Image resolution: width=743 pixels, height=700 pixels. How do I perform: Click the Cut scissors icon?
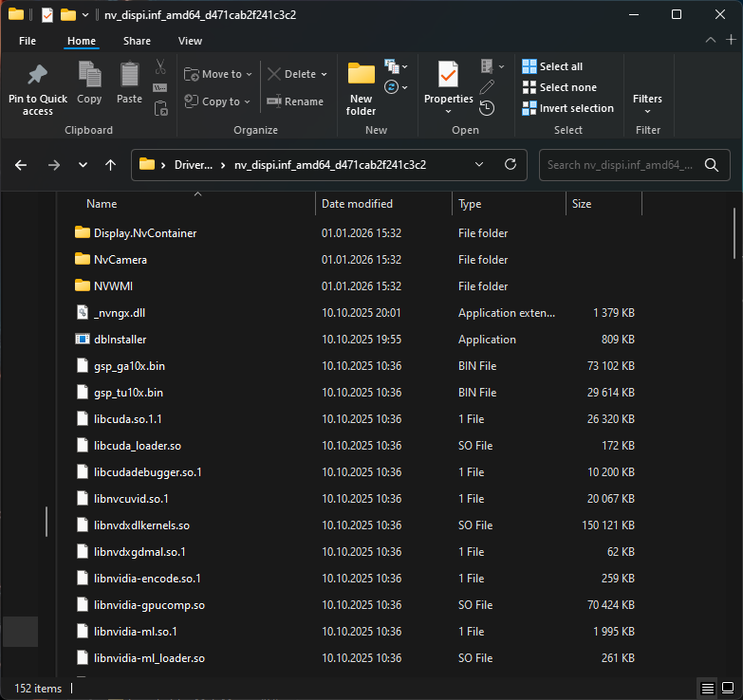[x=160, y=66]
